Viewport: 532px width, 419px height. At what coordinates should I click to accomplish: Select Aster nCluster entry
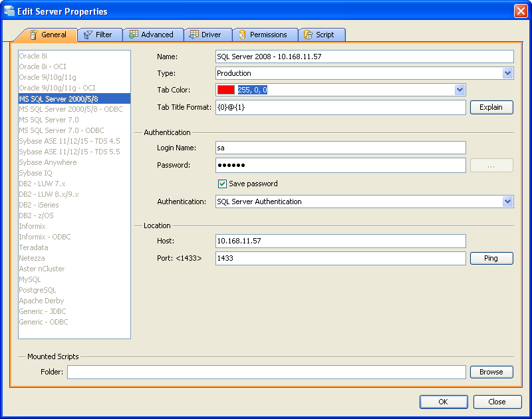tap(74, 269)
